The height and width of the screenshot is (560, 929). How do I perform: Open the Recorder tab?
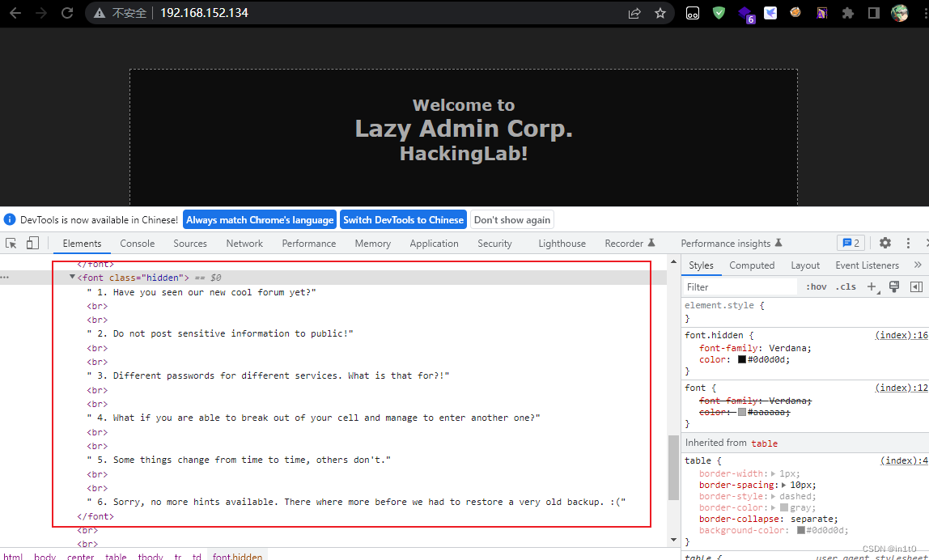click(x=630, y=244)
